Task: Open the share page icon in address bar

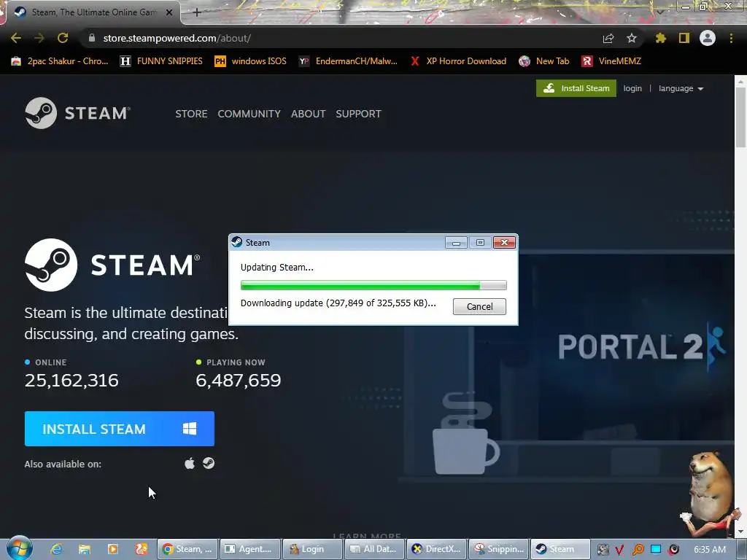Action: 608,39
